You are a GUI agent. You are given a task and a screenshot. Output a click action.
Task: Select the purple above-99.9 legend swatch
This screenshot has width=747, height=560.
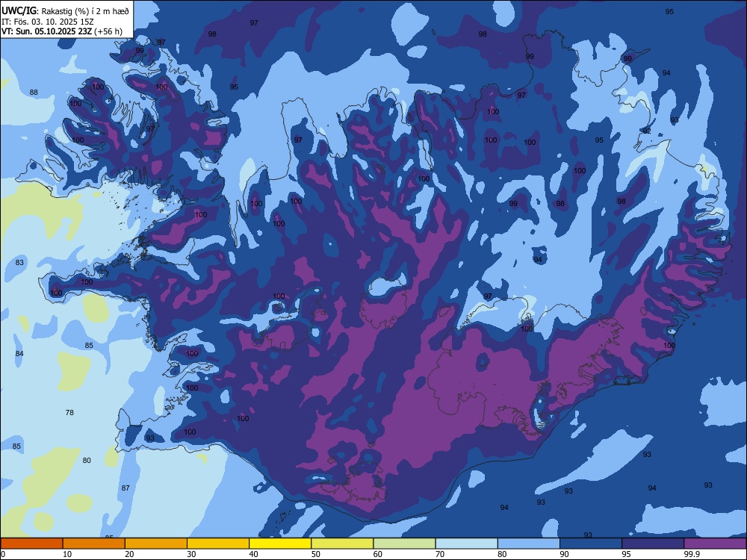coord(715,544)
